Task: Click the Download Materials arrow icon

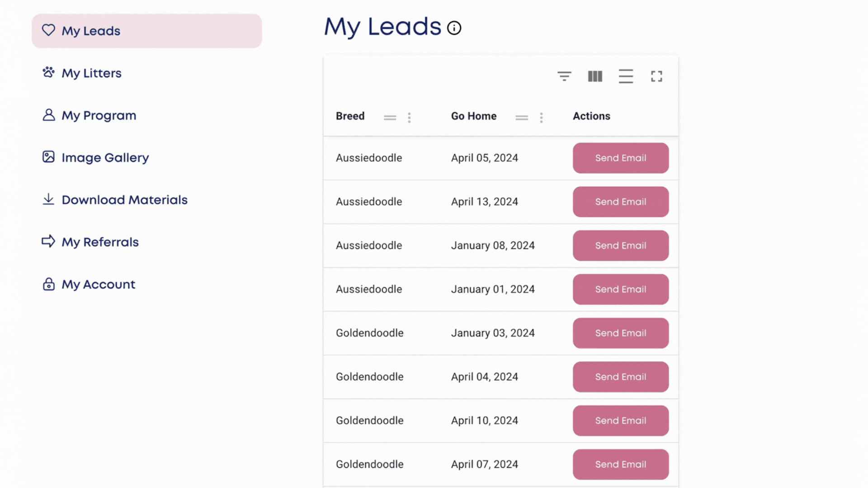Action: [x=48, y=199]
